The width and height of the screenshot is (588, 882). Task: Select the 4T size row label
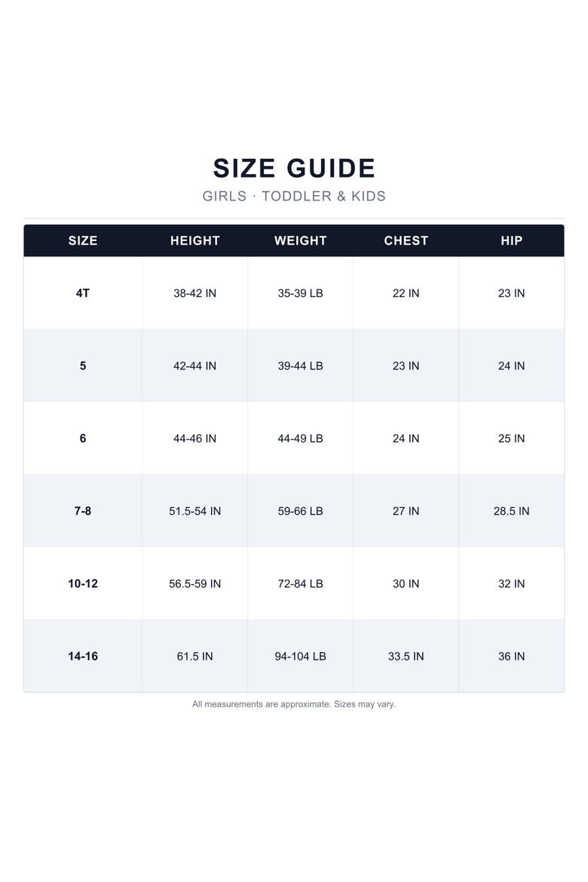(83, 293)
